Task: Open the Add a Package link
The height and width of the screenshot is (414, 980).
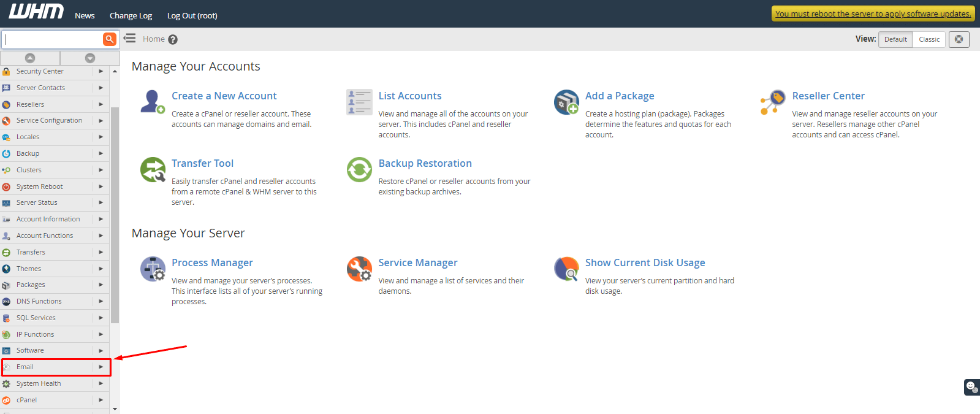Action: (620, 96)
